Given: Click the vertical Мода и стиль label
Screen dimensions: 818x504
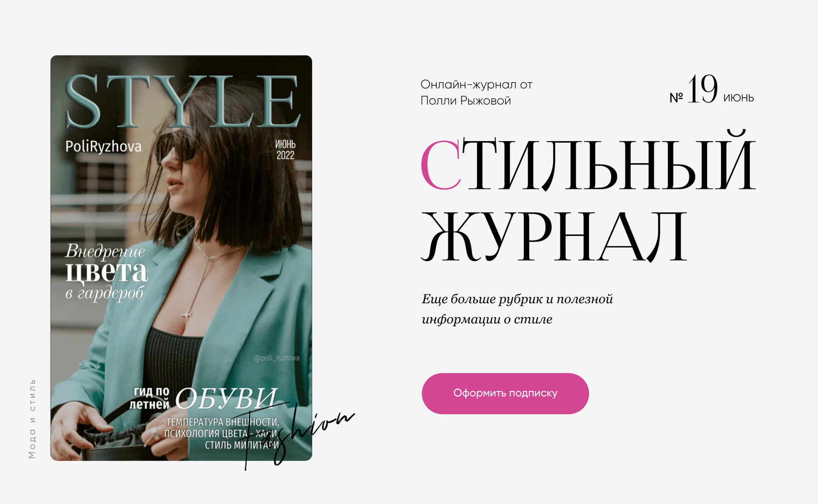Looking at the screenshot, I should pyautogui.click(x=32, y=419).
